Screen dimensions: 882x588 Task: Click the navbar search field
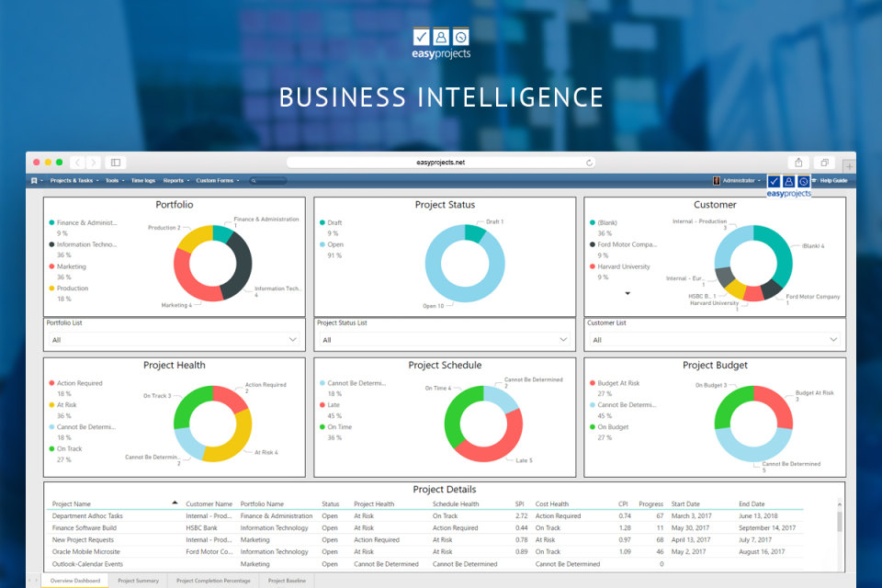point(268,181)
